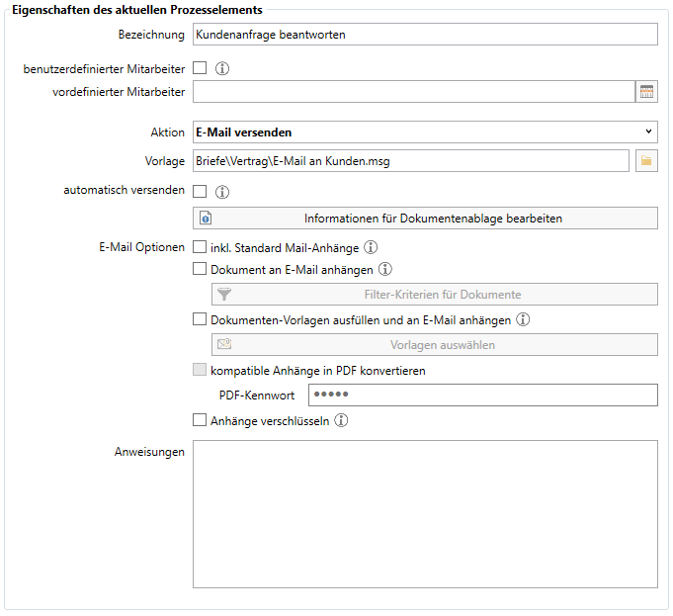Click the Vorlagen auswählen button
Image resolution: width=673 pixels, height=616 pixels.
tap(435, 344)
